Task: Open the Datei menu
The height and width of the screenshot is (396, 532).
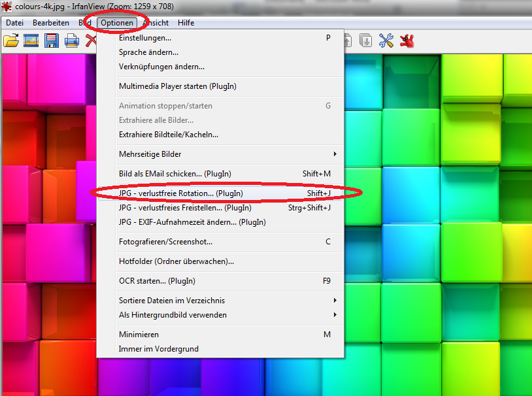Action: [x=14, y=23]
